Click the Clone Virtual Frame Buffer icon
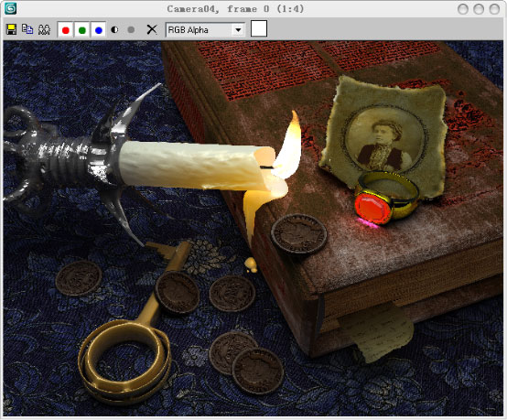Image resolution: width=507 pixels, height=420 pixels. (x=27, y=29)
